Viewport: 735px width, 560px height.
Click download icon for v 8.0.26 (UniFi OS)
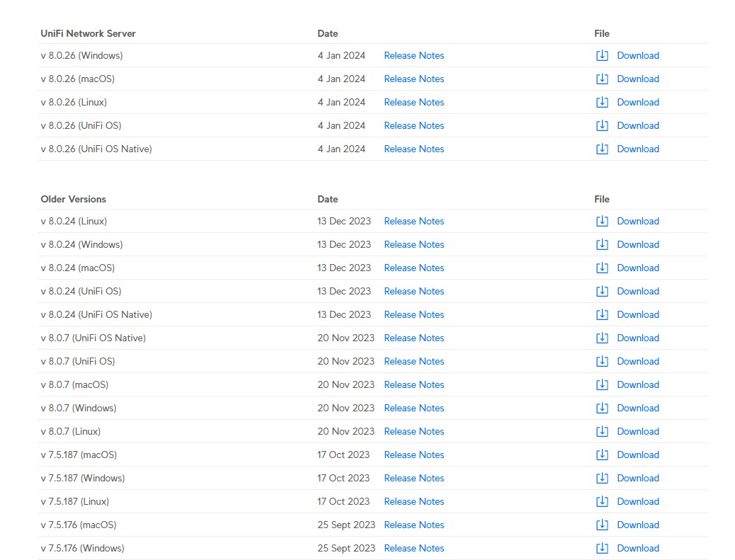pyautogui.click(x=602, y=125)
